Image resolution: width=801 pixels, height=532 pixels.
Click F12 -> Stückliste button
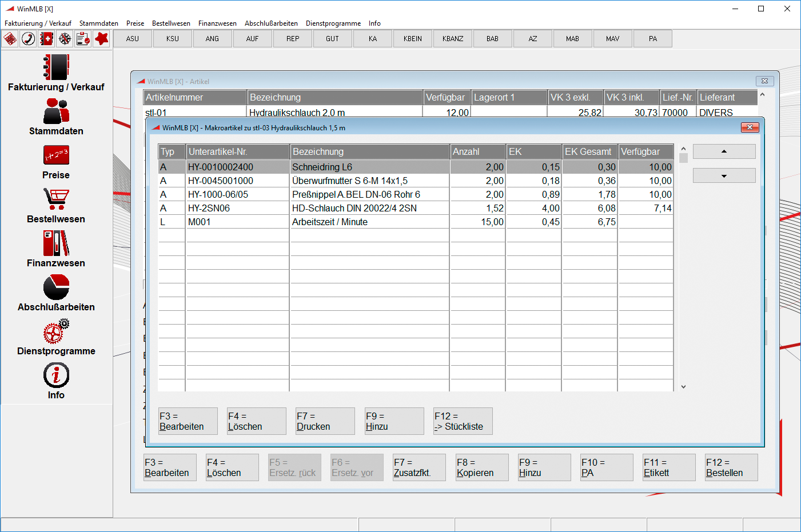pos(463,421)
